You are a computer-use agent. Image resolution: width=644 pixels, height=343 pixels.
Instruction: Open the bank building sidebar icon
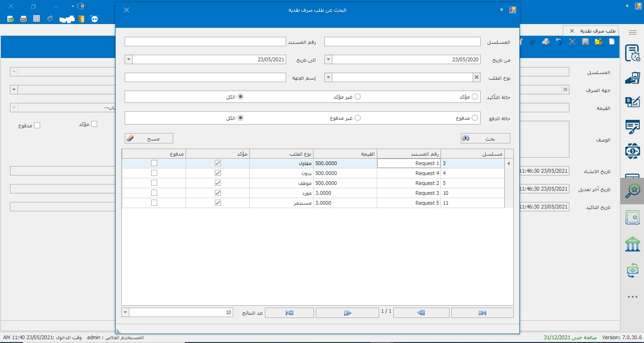point(632,244)
